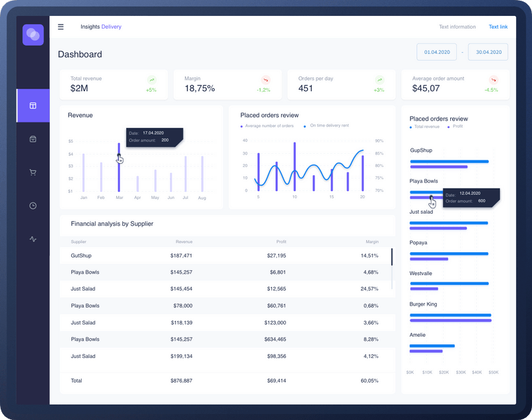
Task: Select the orders package icon in the sidebar
Action: 32,139
